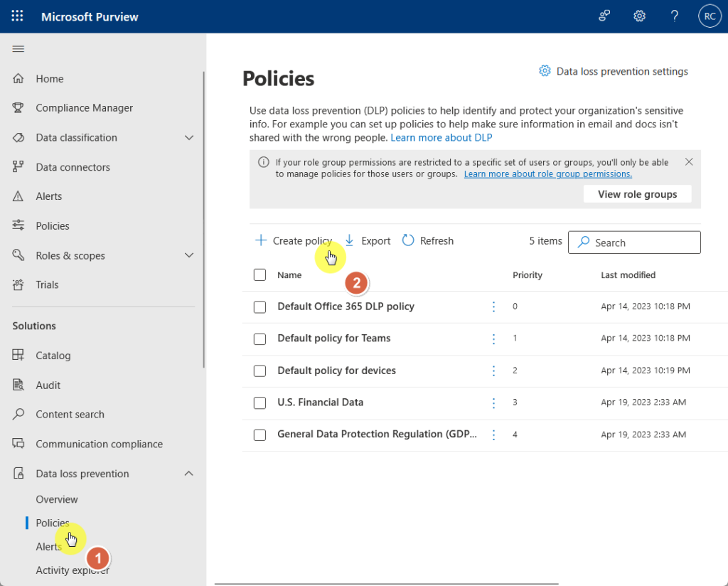Dismiss the role group permissions banner

tap(689, 161)
